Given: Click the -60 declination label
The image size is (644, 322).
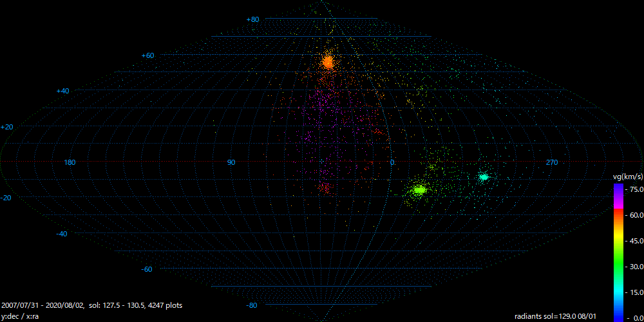Looking at the screenshot, I should coord(147,269).
